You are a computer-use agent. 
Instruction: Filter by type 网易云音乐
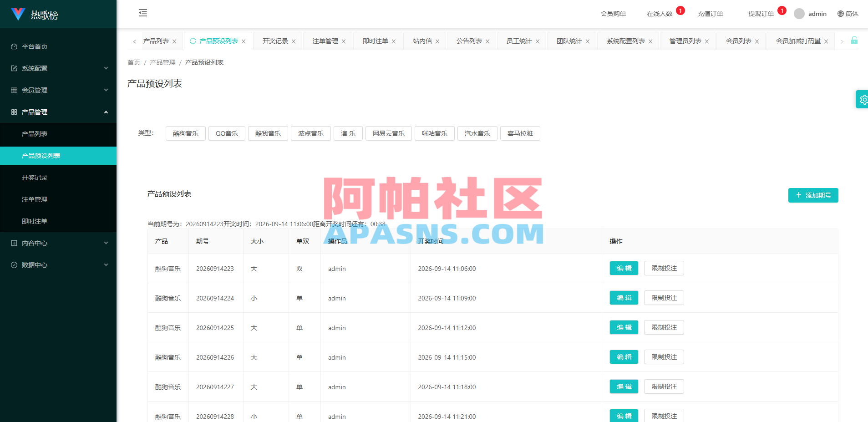click(x=388, y=133)
